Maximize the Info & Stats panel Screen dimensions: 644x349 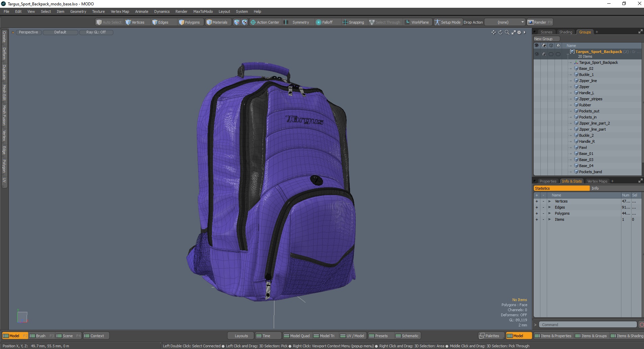640,181
